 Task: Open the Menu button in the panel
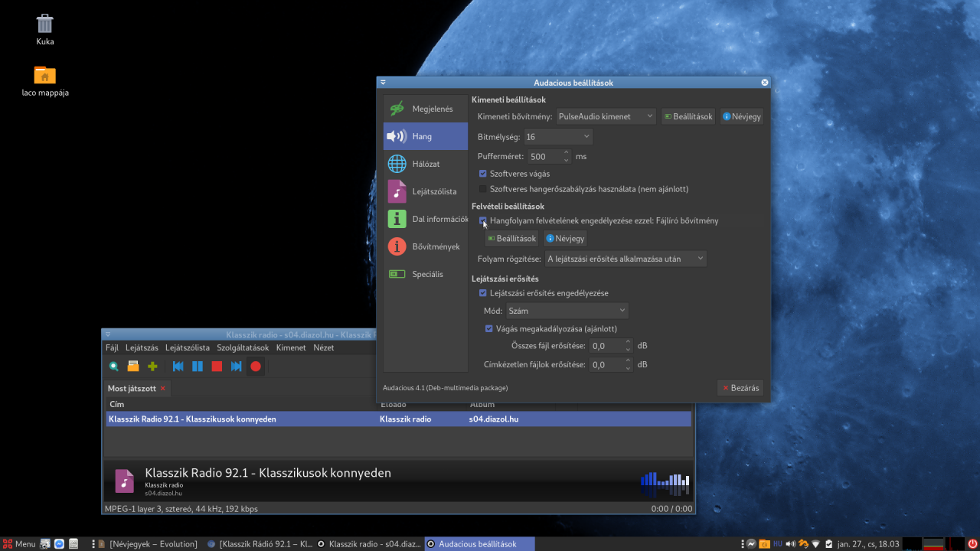pyautogui.click(x=19, y=544)
